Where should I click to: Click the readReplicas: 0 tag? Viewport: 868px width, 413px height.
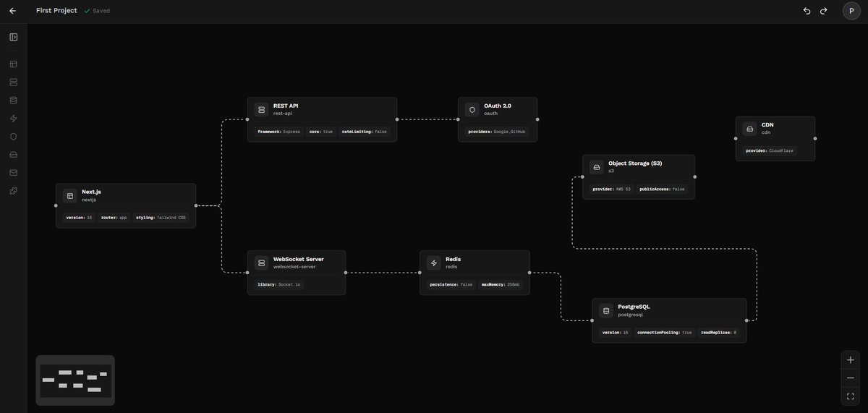coord(718,332)
